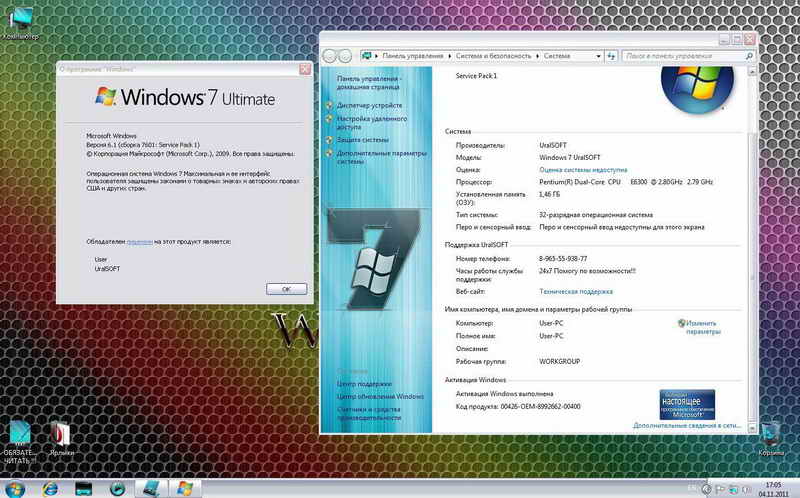Screen dimensions: 800x498
Task: Open the address bar history dropdown arrow
Action: [x=598, y=56]
